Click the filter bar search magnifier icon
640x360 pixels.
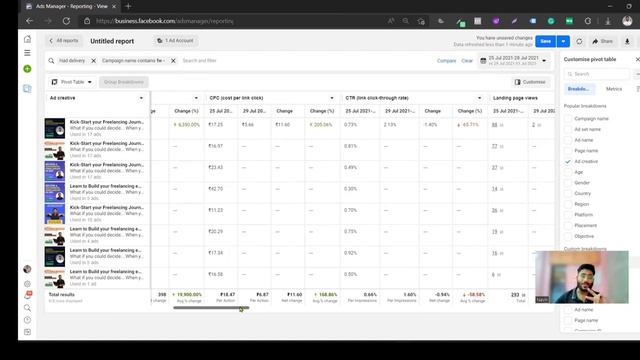coord(51,61)
